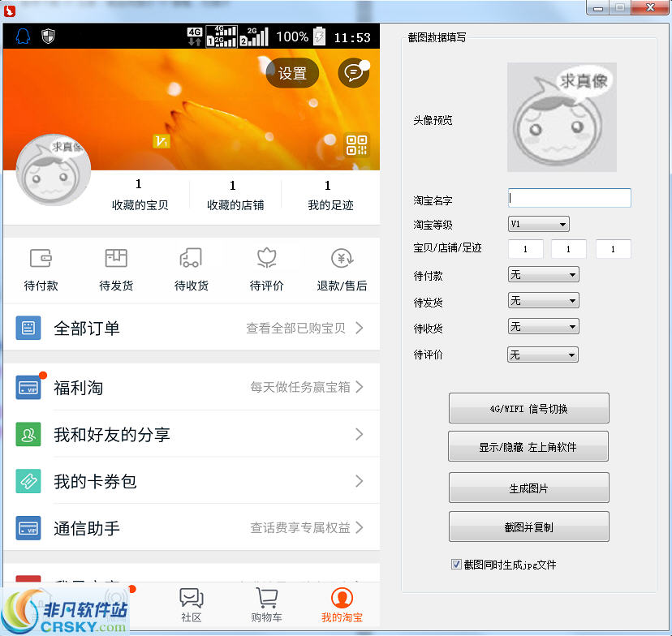The height and width of the screenshot is (636, 672).
Task: Open 查话费享专属权益 link
Action: coord(300,527)
